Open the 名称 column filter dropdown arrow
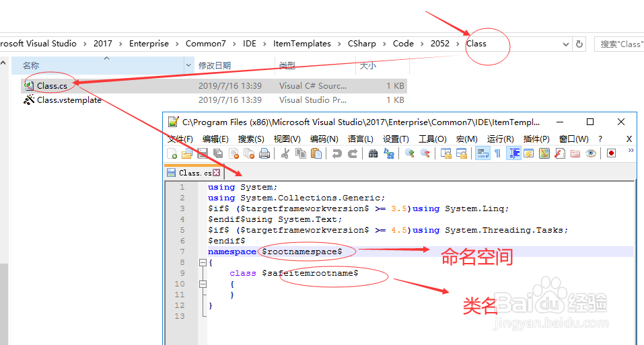This screenshot has height=345, width=644. point(188,65)
